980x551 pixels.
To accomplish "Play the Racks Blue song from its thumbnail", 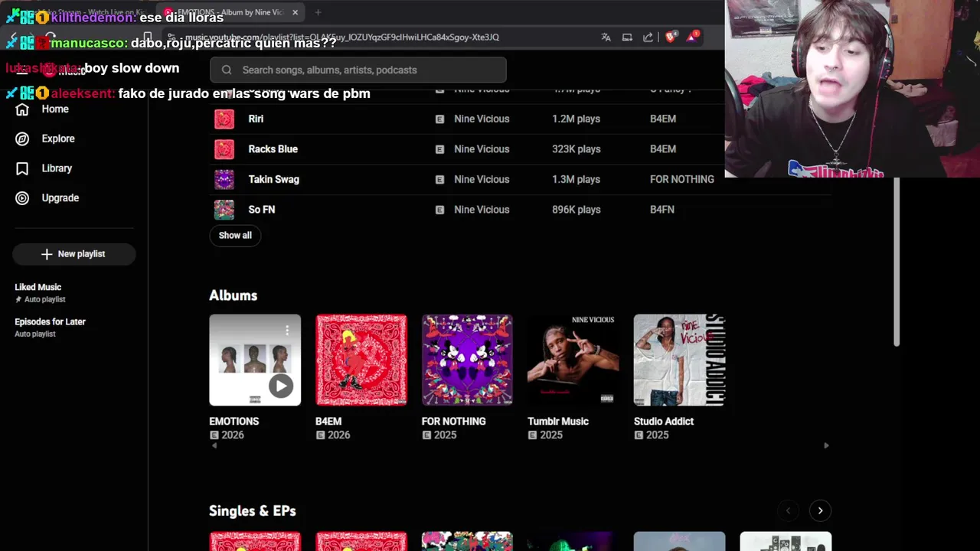I will (x=224, y=149).
